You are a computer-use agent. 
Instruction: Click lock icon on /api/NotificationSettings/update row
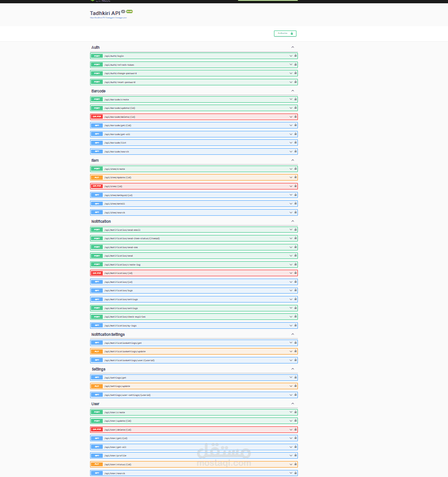coord(295,351)
